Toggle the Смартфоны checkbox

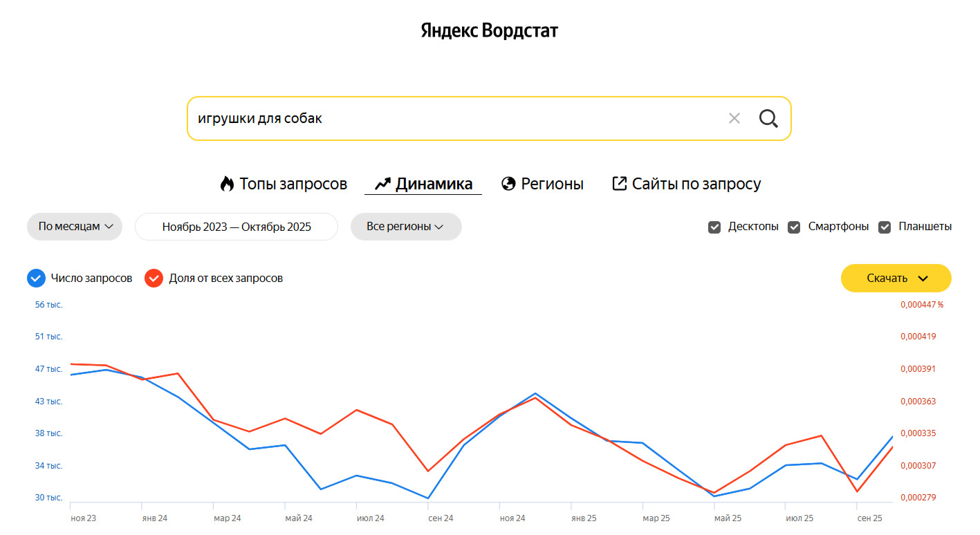(795, 227)
